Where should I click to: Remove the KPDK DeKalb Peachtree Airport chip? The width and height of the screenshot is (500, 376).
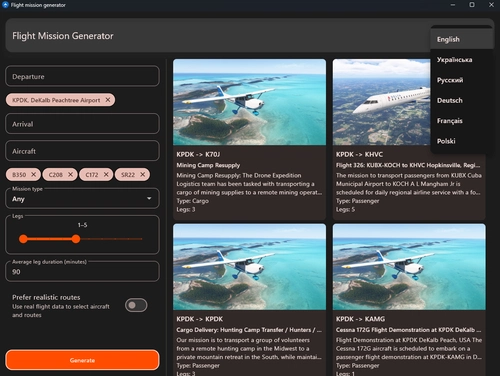tap(108, 100)
